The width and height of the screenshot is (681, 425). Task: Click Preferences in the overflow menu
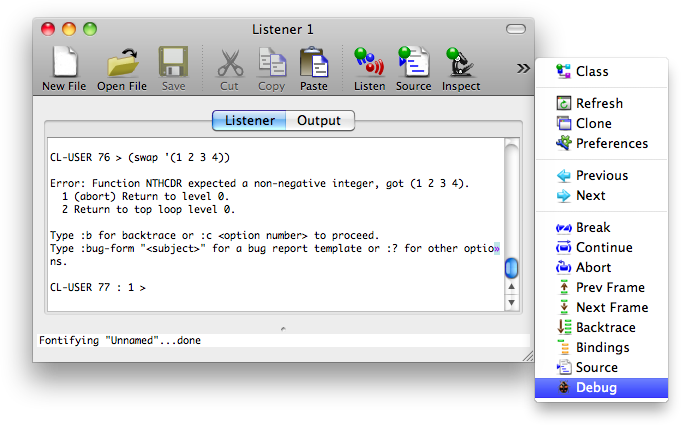611,144
